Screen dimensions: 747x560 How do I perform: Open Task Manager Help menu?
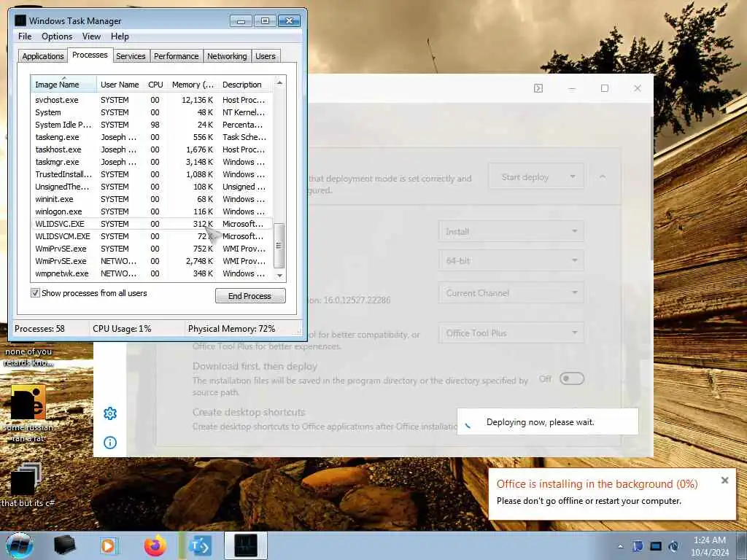[120, 36]
